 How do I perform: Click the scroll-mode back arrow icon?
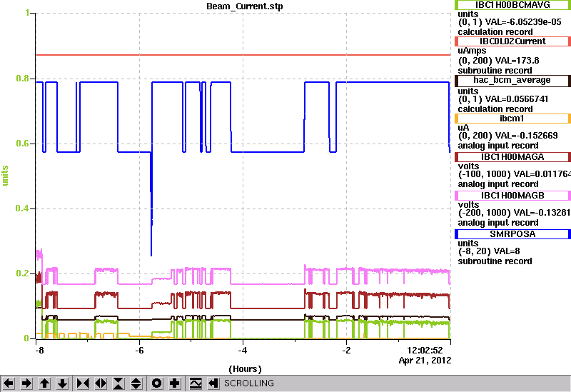pyautogui.click(x=213, y=383)
